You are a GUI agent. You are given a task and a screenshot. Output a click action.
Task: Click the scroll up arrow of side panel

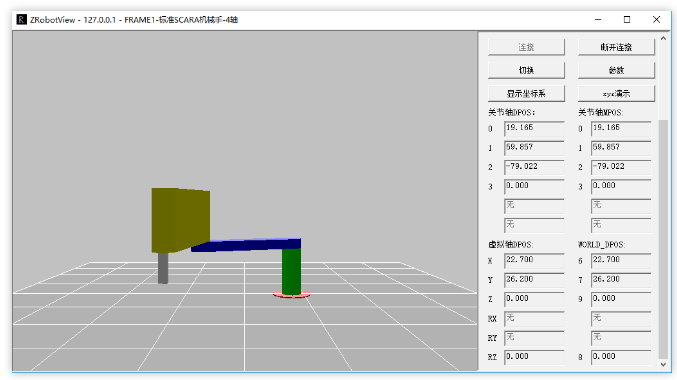pos(663,38)
